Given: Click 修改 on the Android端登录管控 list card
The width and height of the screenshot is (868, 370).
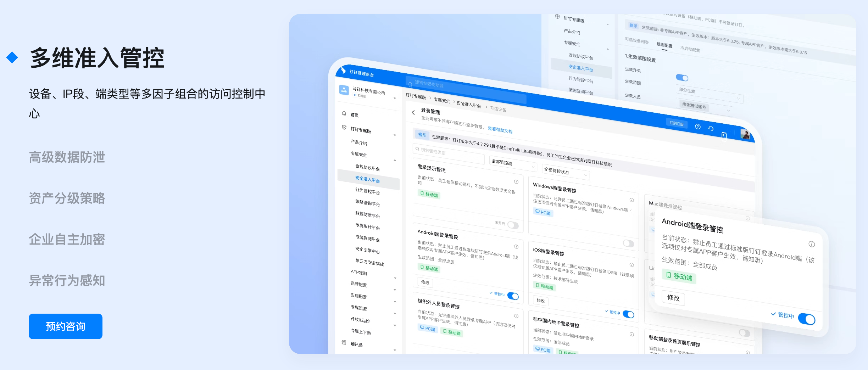Looking at the screenshot, I should click(425, 282).
